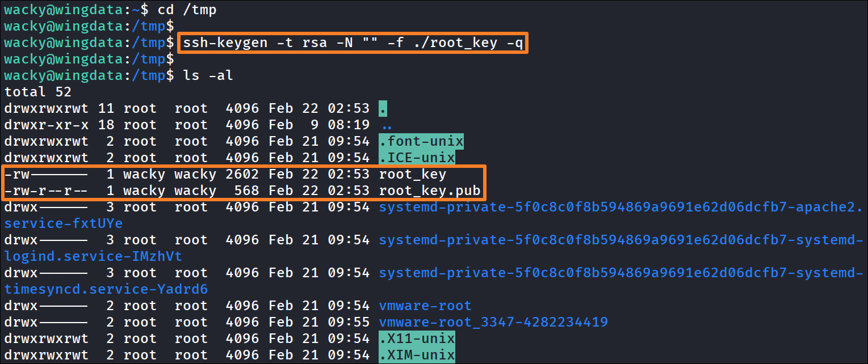The height and width of the screenshot is (364, 868).
Task: Click the .XIM-unix directory entry
Action: pos(417,355)
